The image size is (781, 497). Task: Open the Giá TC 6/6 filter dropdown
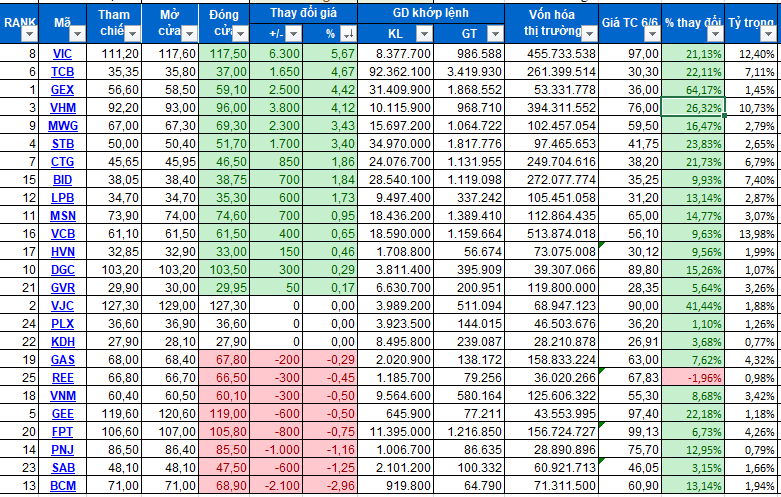(x=652, y=34)
